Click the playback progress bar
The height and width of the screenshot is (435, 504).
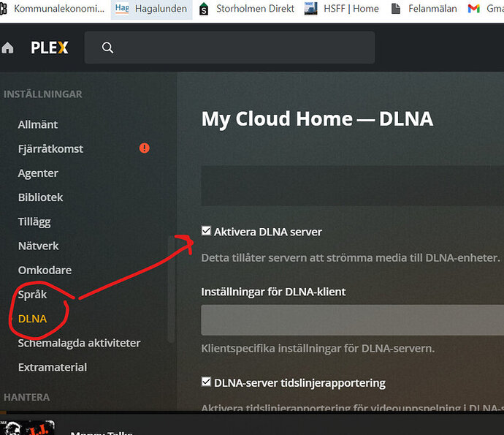pos(252,412)
